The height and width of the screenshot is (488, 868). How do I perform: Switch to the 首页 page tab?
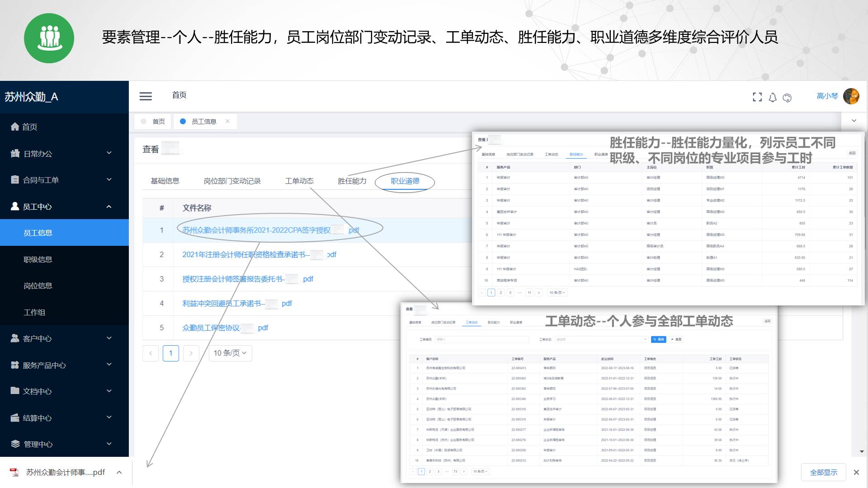(154, 122)
